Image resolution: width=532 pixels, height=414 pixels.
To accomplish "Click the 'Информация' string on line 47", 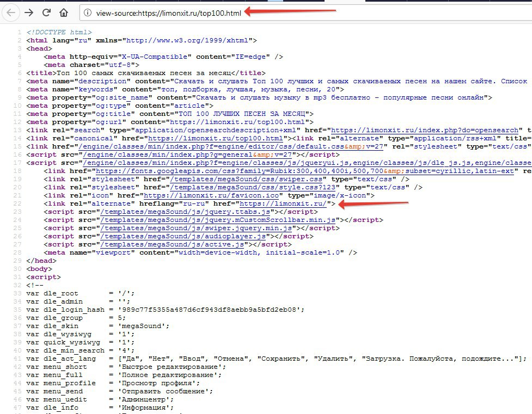I will click(x=144, y=407).
